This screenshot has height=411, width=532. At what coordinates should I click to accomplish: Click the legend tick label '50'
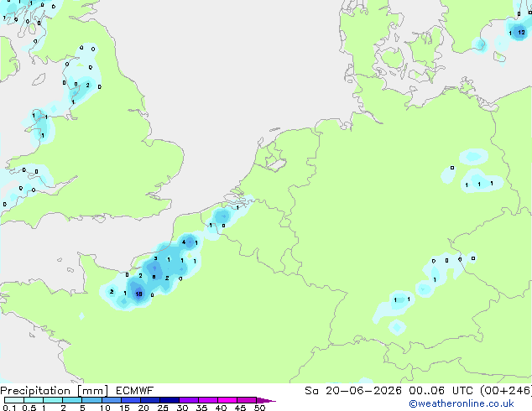pyautogui.click(x=259, y=408)
